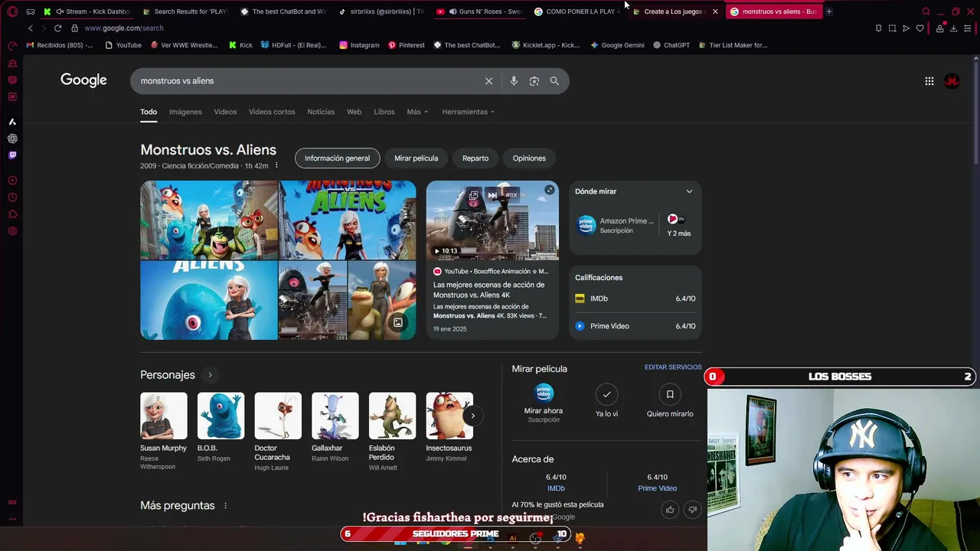Open ChatGPT icon in Opera sidebar
This screenshot has width=980, height=551.
pyautogui.click(x=12, y=139)
